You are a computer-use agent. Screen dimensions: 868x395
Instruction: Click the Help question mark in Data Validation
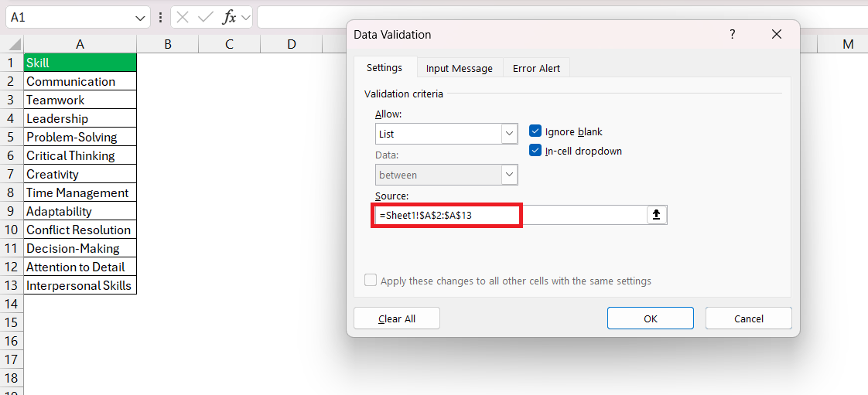733,34
